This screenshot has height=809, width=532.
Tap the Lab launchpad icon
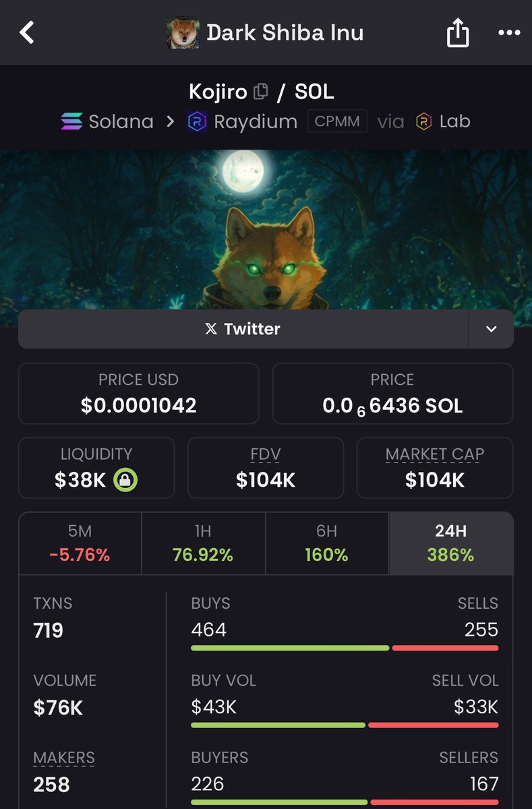423,122
